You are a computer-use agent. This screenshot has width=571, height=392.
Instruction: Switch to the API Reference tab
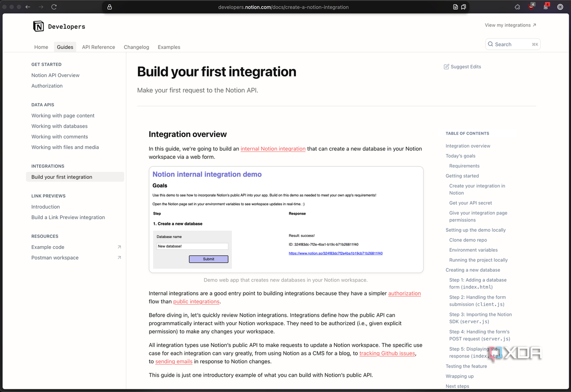point(98,47)
